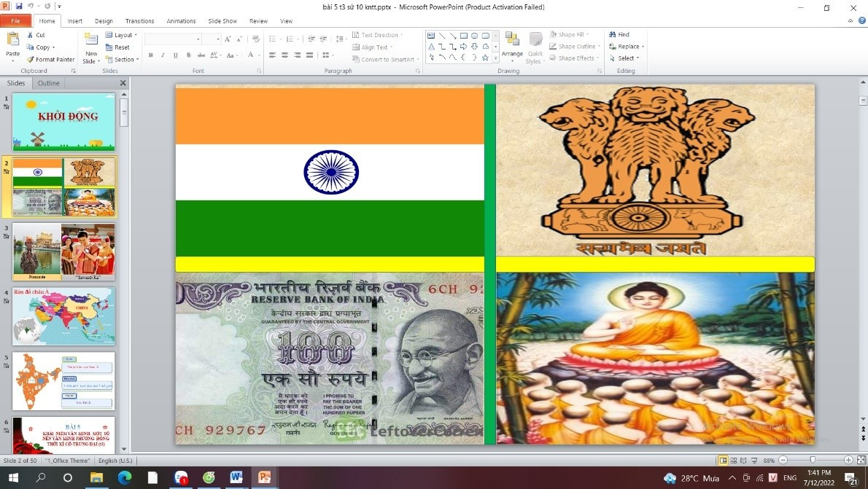Expand the Copy dropdown arrow
The image size is (868, 489).
click(x=53, y=47)
